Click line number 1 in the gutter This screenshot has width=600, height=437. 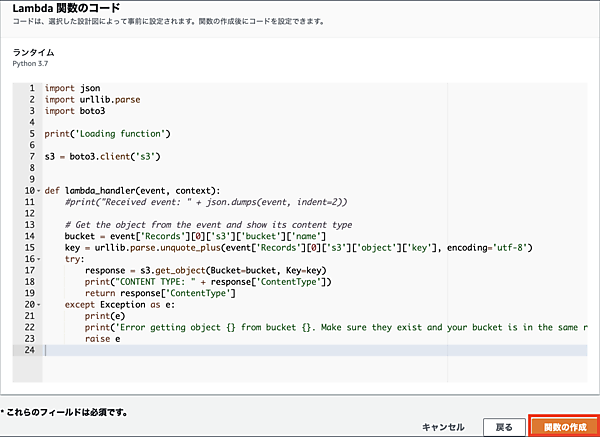32,88
